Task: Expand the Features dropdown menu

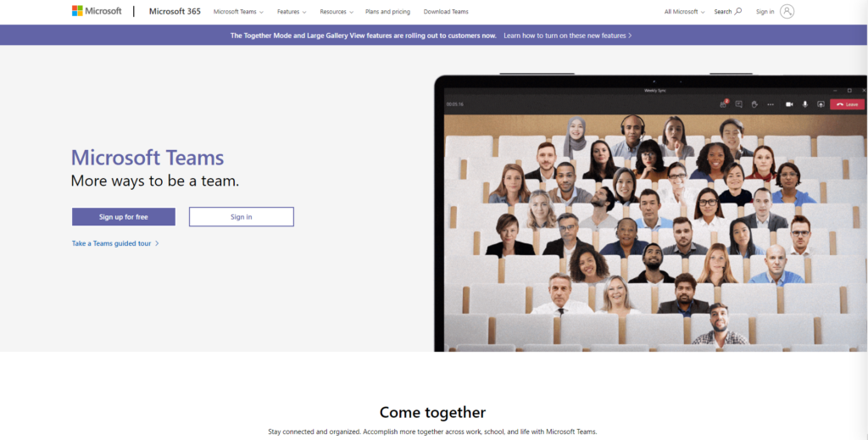Action: (x=292, y=12)
